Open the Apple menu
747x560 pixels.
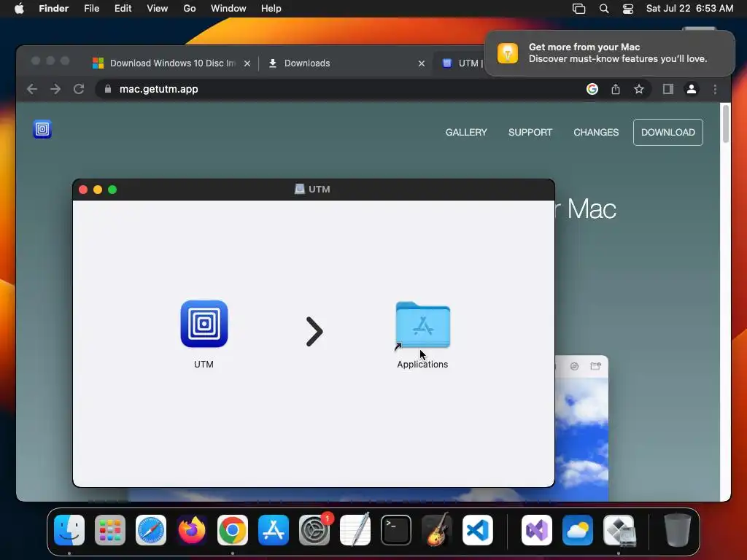coord(19,9)
